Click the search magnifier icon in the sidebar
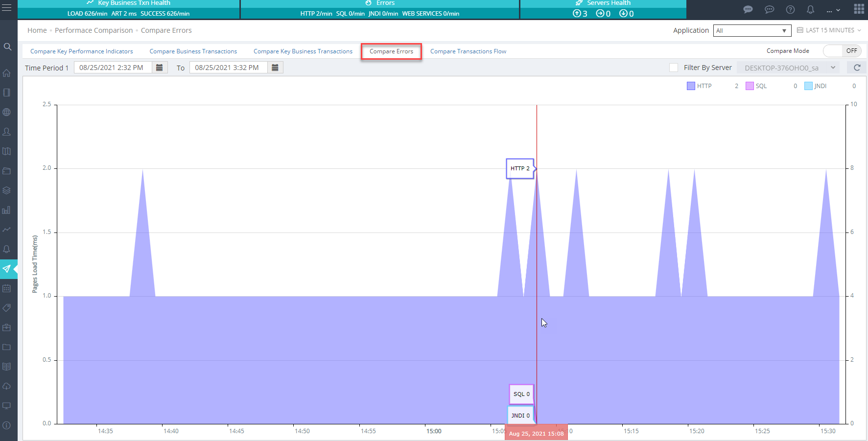This screenshot has height=441, width=868. (7, 47)
